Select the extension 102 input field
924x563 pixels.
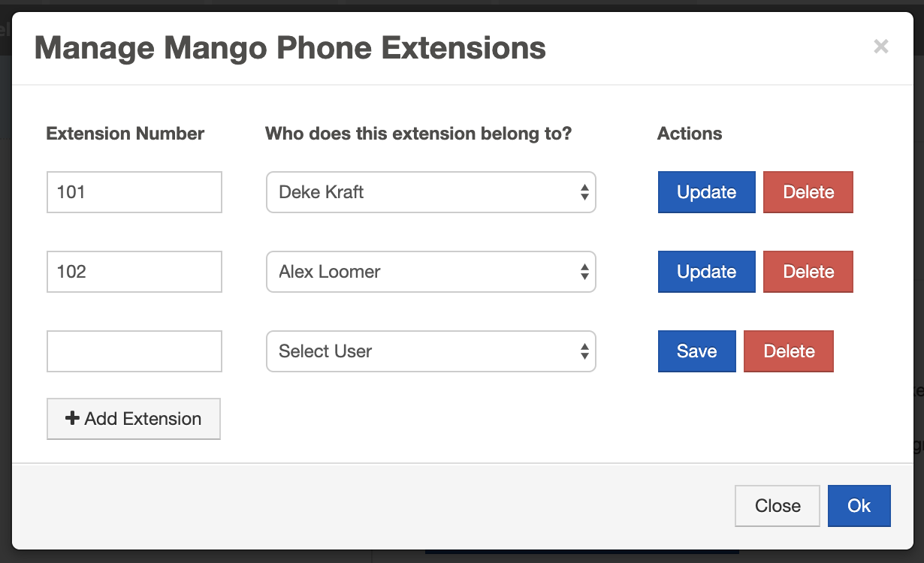coord(134,272)
